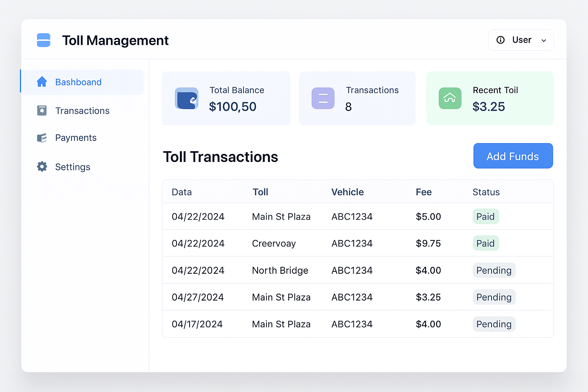Click the blue wallet icon on Total Balance card
The width and height of the screenshot is (588, 392).
(x=186, y=98)
